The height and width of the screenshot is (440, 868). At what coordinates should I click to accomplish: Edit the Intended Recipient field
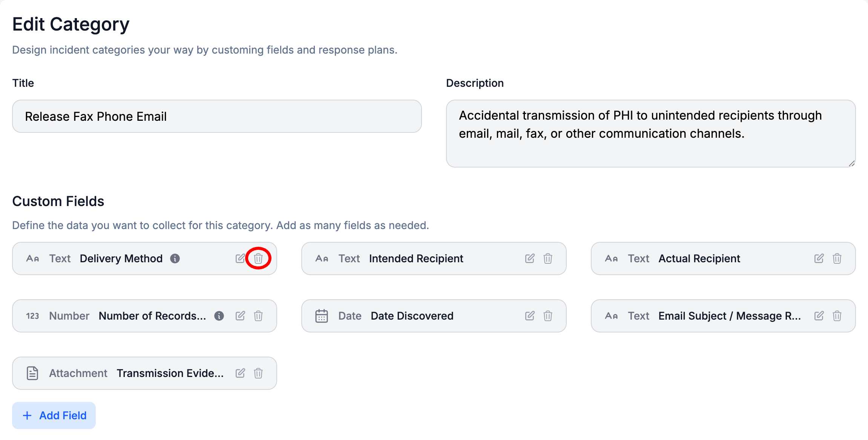tap(530, 258)
